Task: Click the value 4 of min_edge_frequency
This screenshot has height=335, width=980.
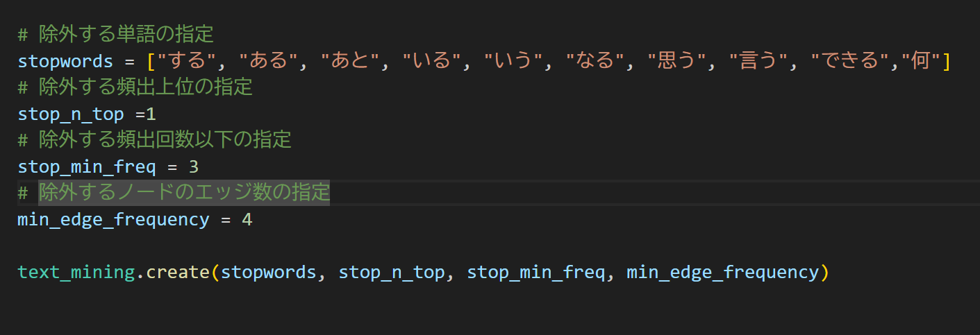Action: (x=247, y=219)
